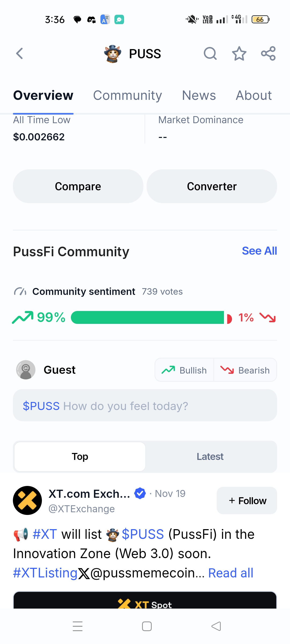Tap See All for PussFi Community
Image resolution: width=290 pixels, height=644 pixels.
(x=259, y=251)
